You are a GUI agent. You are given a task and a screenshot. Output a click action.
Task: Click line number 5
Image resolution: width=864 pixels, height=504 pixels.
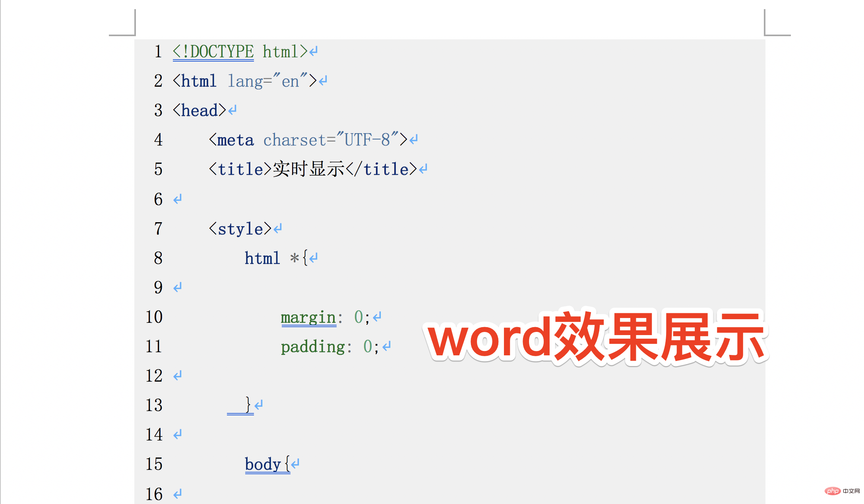click(158, 169)
